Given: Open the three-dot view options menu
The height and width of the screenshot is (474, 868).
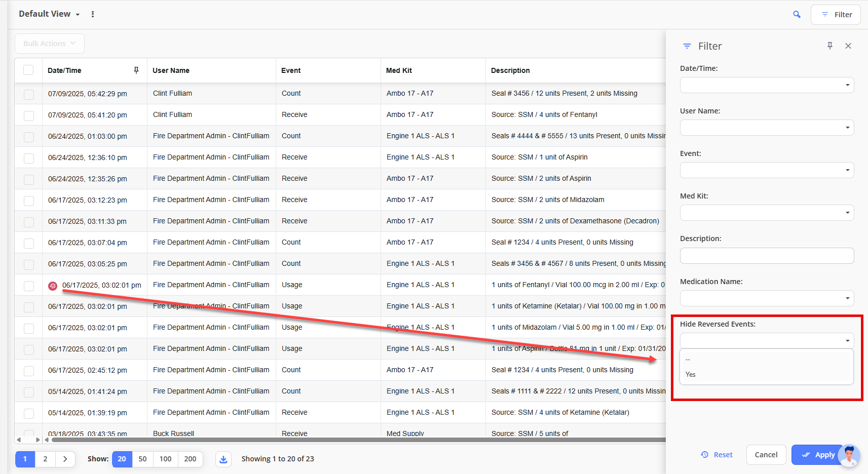Looking at the screenshot, I should coord(93,14).
